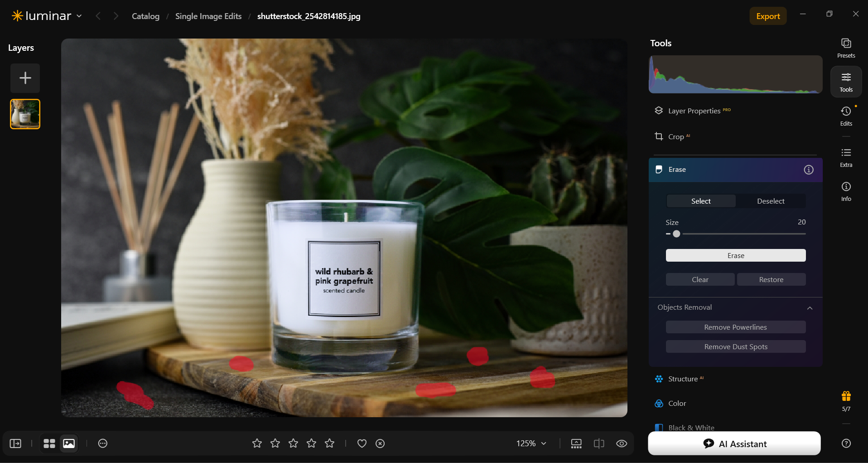Rate the image five stars

click(329, 444)
